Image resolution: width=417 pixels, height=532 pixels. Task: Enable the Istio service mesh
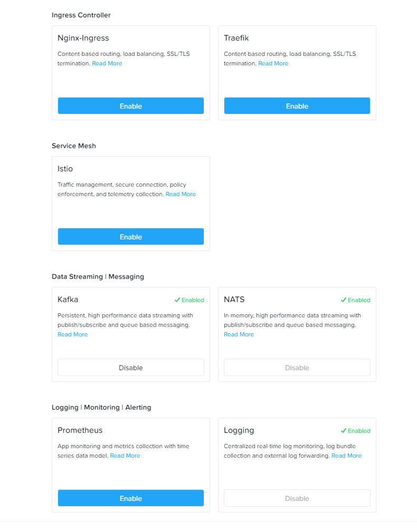[x=131, y=237]
